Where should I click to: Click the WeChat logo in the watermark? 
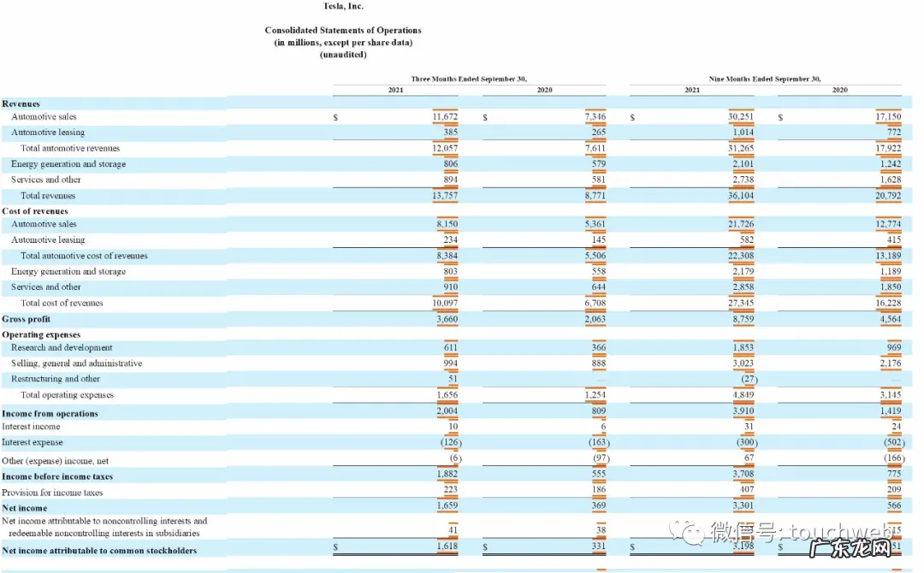click(x=685, y=533)
